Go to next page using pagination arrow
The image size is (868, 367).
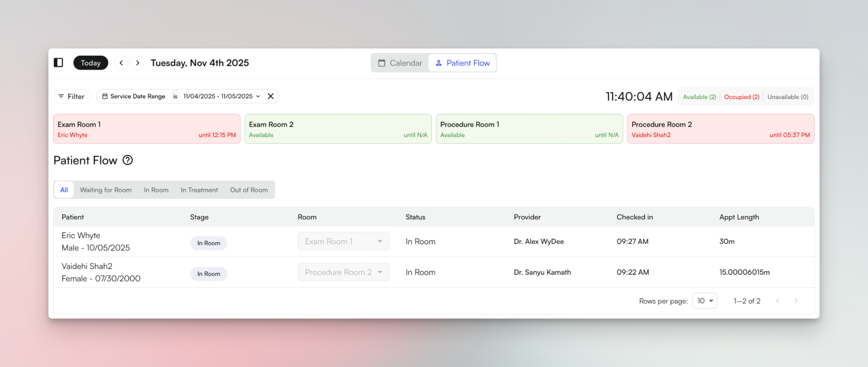(x=796, y=301)
